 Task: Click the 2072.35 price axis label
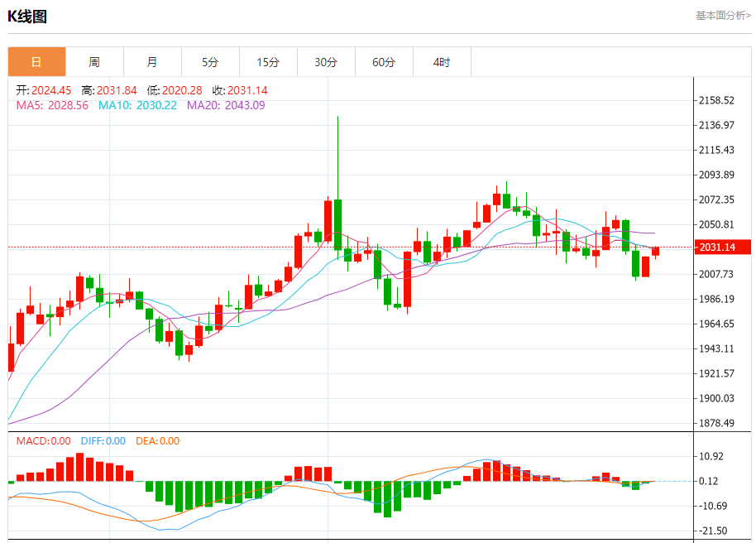click(x=716, y=199)
